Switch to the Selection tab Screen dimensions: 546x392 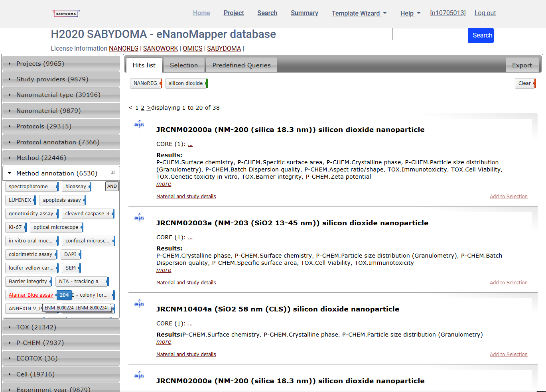click(183, 65)
